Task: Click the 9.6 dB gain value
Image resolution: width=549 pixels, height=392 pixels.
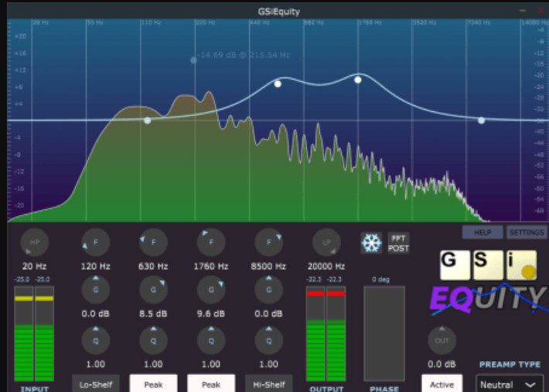Action: coord(211,314)
